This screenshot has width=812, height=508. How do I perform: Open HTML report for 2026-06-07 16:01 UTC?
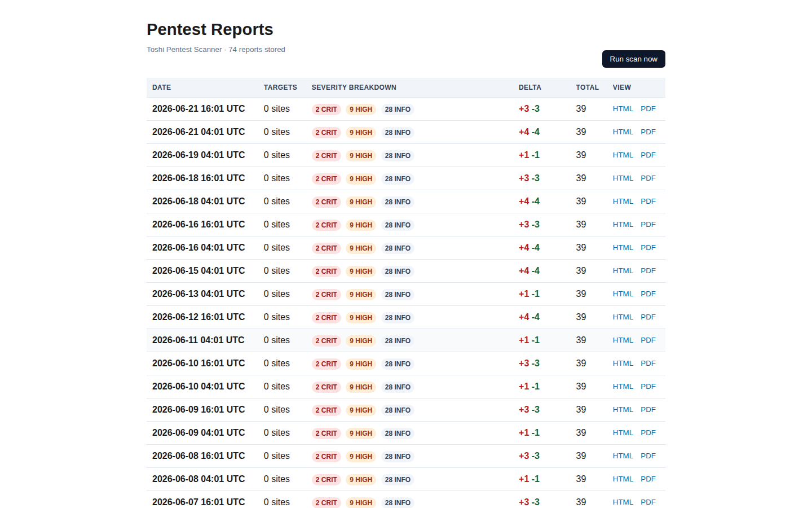623,502
